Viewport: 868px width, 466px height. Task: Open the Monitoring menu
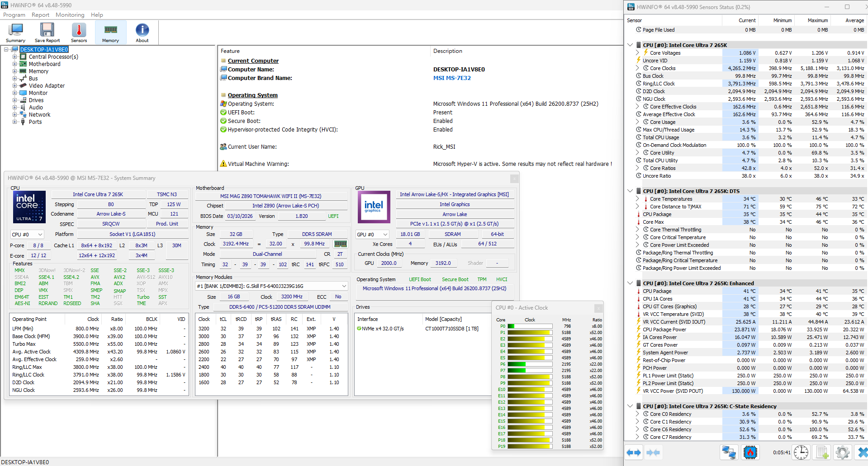[70, 15]
